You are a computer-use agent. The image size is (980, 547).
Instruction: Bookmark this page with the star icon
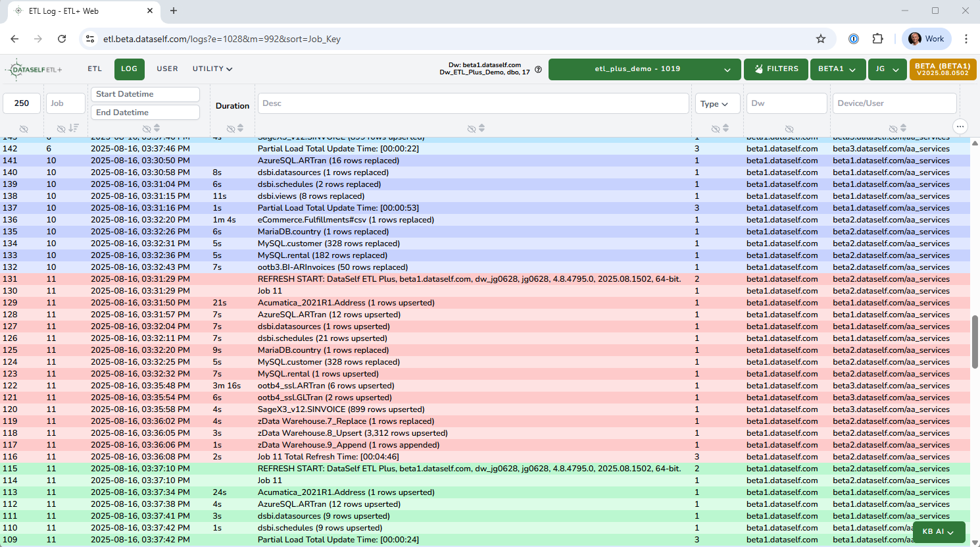tap(820, 39)
